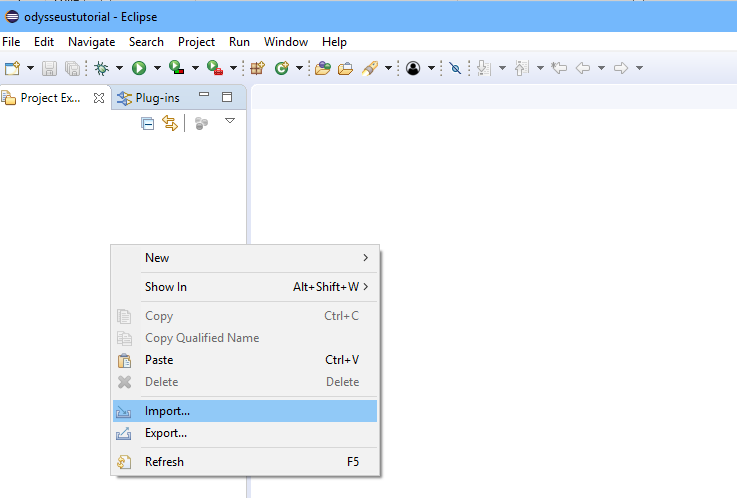Close the Project Explorer tab
This screenshot has width=737, height=498.
click(99, 98)
